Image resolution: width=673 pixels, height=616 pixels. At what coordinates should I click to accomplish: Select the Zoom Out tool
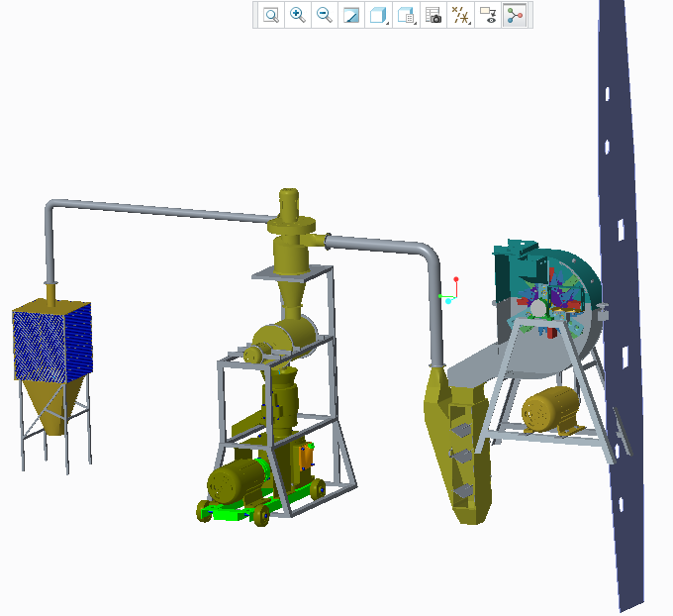pos(325,15)
